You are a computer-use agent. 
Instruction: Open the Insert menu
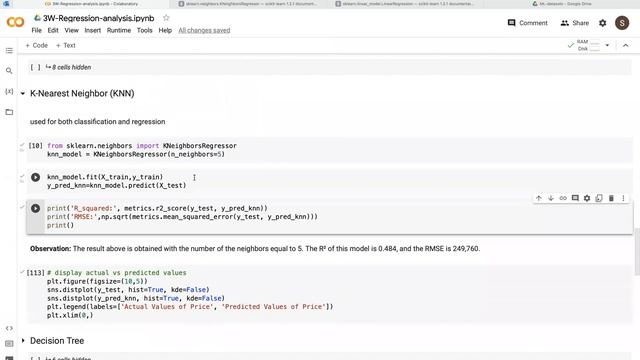point(93,30)
